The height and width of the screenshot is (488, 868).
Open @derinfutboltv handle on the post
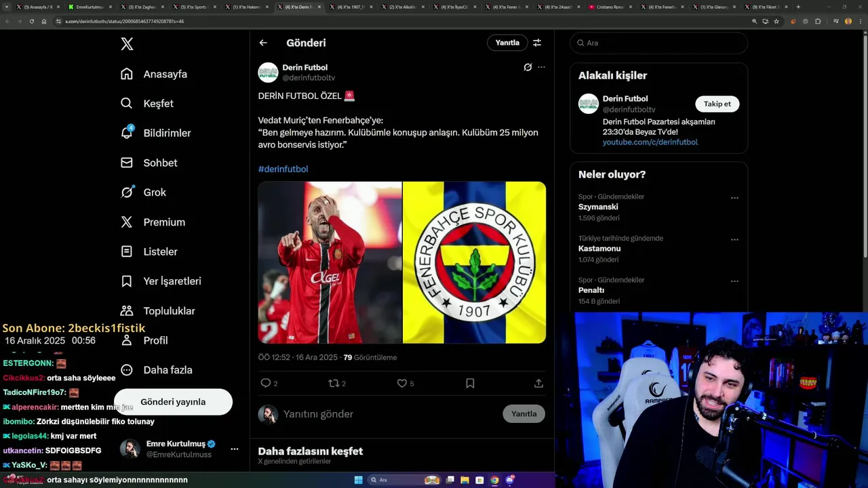pyautogui.click(x=309, y=78)
